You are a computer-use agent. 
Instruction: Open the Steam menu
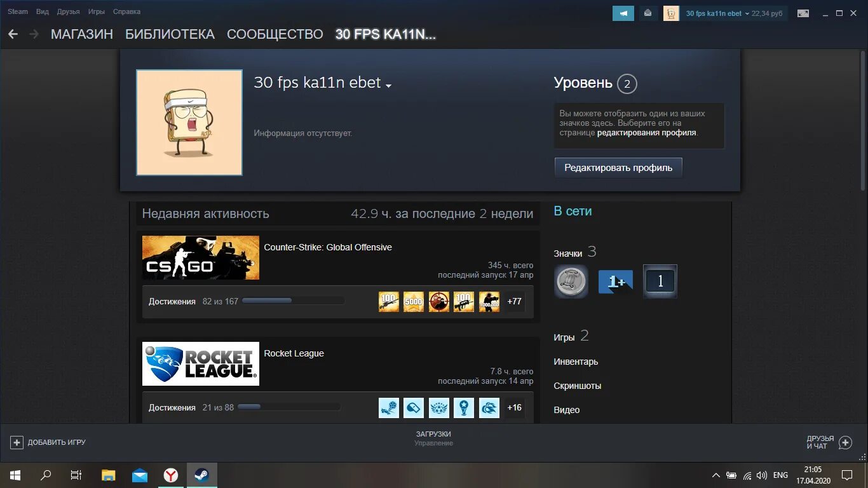click(x=18, y=11)
